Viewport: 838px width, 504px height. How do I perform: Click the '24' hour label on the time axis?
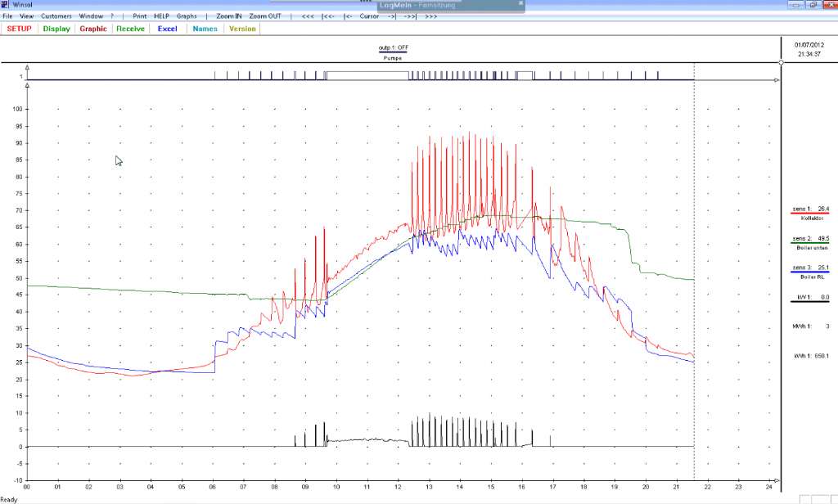[769, 487]
